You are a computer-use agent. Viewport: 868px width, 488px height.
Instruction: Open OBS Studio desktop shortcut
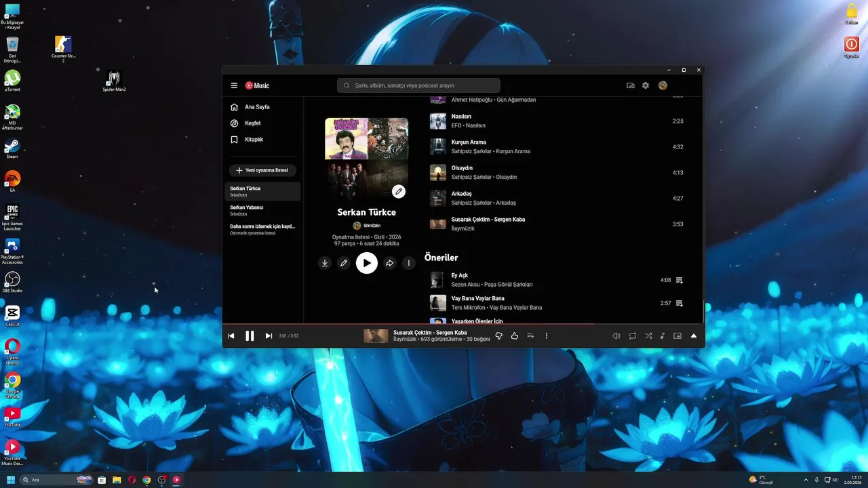click(12, 282)
